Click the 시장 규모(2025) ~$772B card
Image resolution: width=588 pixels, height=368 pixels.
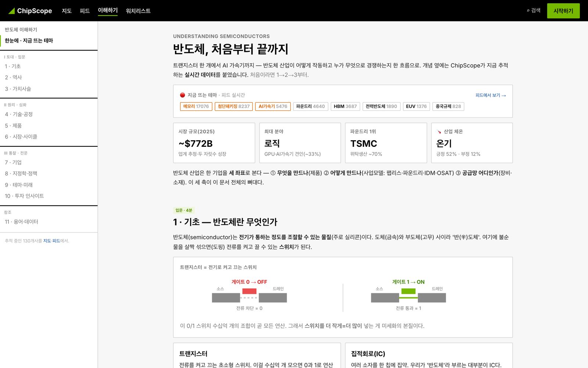click(x=214, y=143)
